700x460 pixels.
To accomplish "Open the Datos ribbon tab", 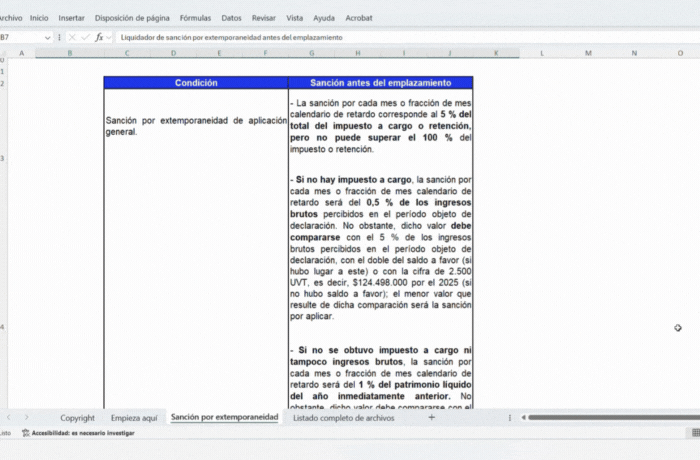I will point(231,18).
